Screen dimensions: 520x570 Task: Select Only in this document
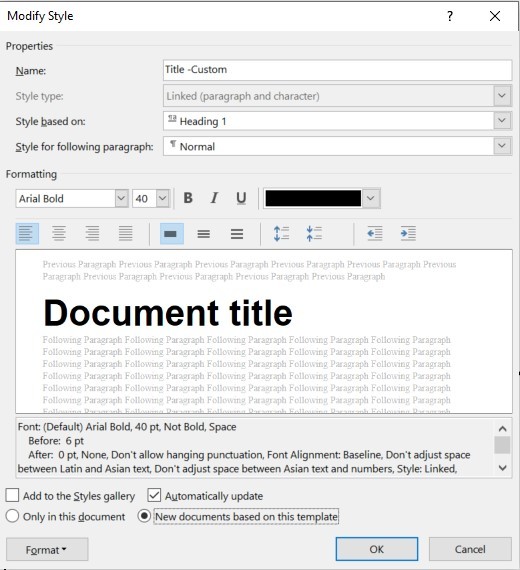(12, 516)
